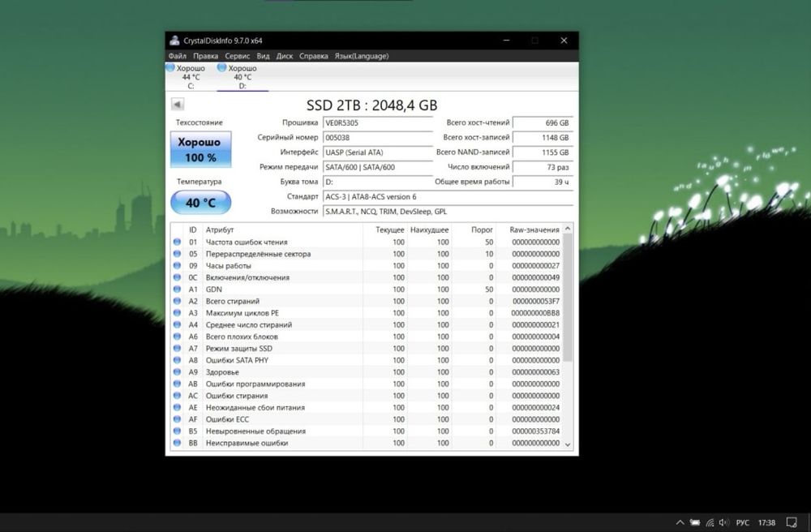Click the total host writes value 1148 GB
Image resolution: width=811 pixels, height=532 pixels.
click(543, 138)
